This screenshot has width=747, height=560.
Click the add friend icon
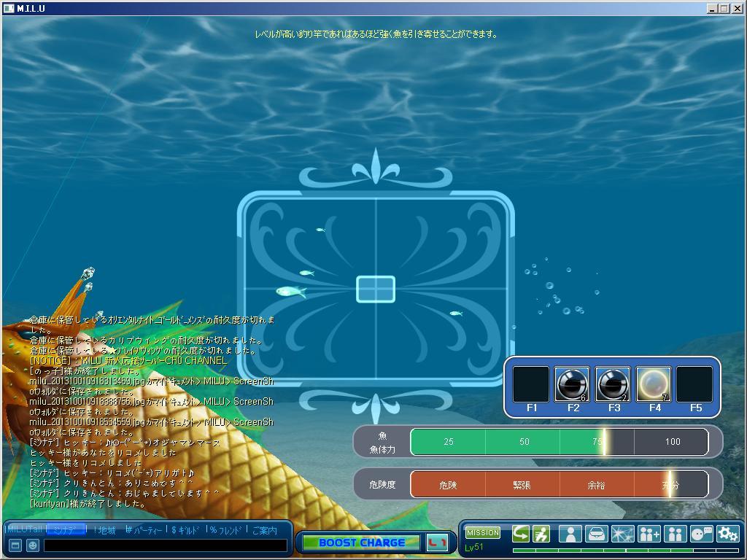(x=649, y=534)
